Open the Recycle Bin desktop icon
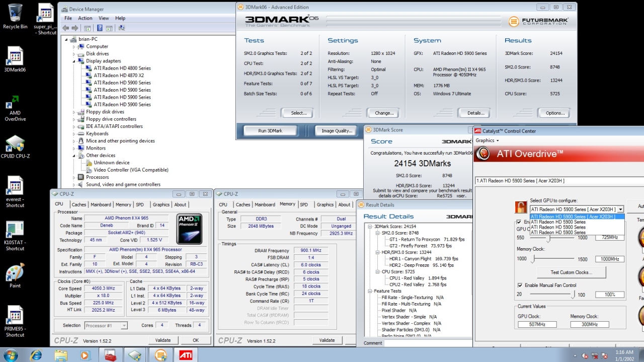Viewport: 644px width, 362px height. [15, 16]
